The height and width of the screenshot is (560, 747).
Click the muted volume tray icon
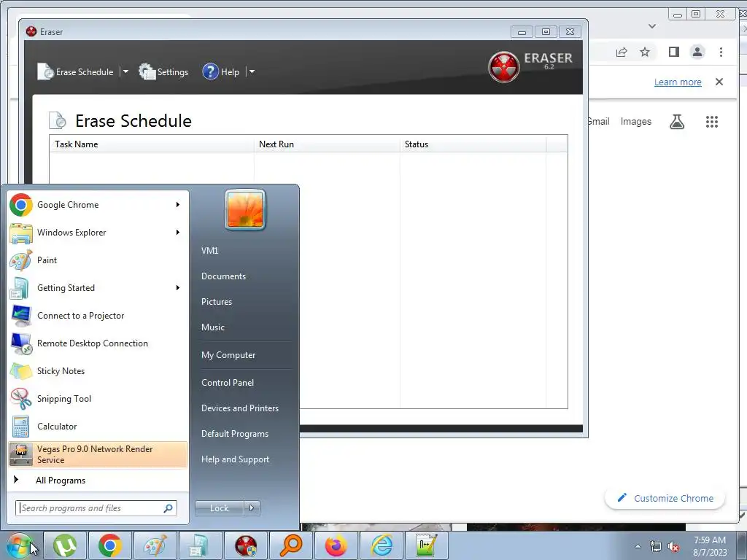pyautogui.click(x=673, y=547)
